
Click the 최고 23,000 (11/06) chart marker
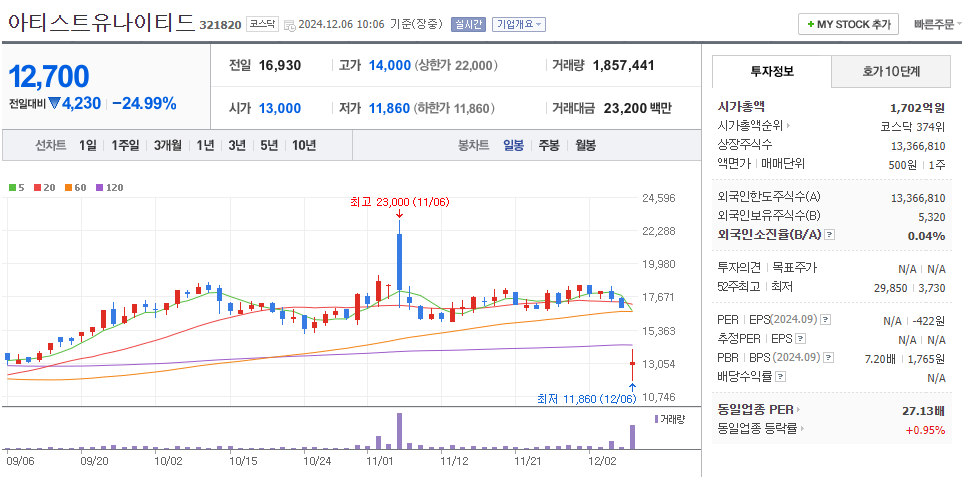(x=400, y=202)
